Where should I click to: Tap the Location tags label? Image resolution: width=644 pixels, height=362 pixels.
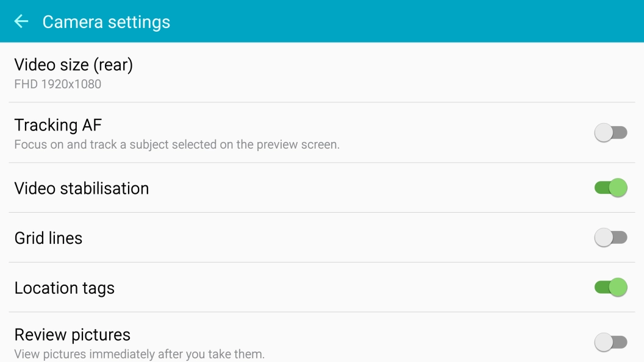65,288
